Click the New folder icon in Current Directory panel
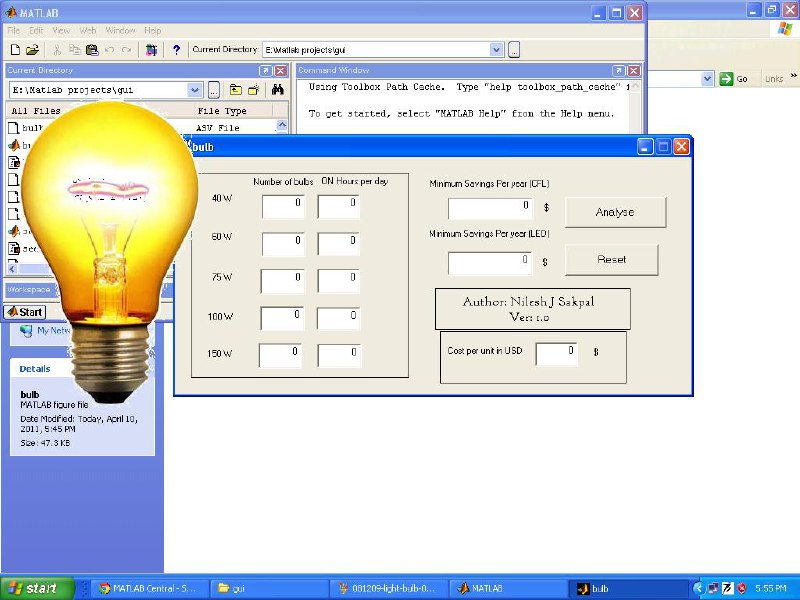The width and height of the screenshot is (800, 600). click(254, 90)
